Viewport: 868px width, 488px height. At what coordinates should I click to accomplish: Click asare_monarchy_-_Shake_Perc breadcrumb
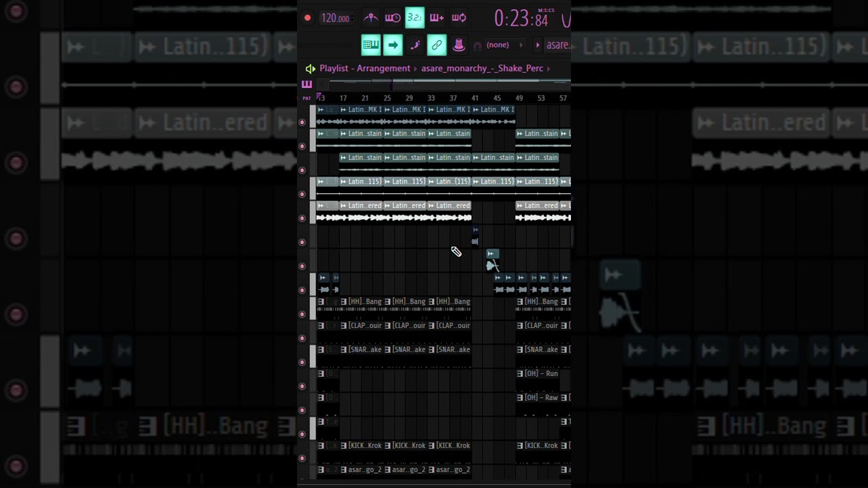482,68
